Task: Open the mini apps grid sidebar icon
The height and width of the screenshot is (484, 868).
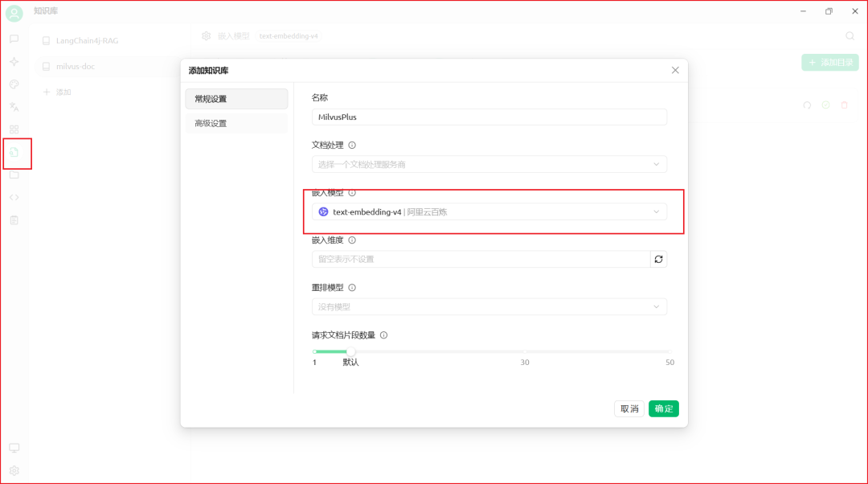Action: 14,129
